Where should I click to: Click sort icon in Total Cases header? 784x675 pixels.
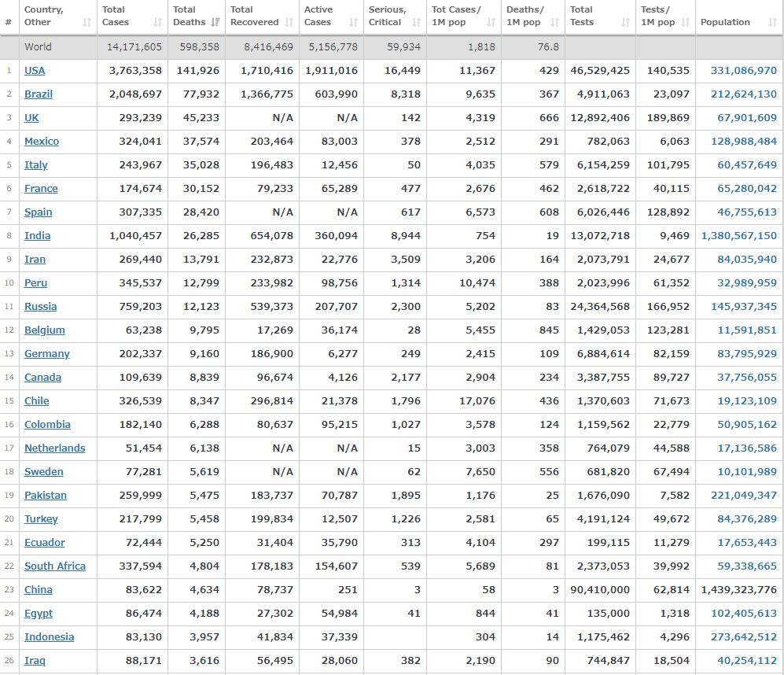pyautogui.click(x=158, y=23)
